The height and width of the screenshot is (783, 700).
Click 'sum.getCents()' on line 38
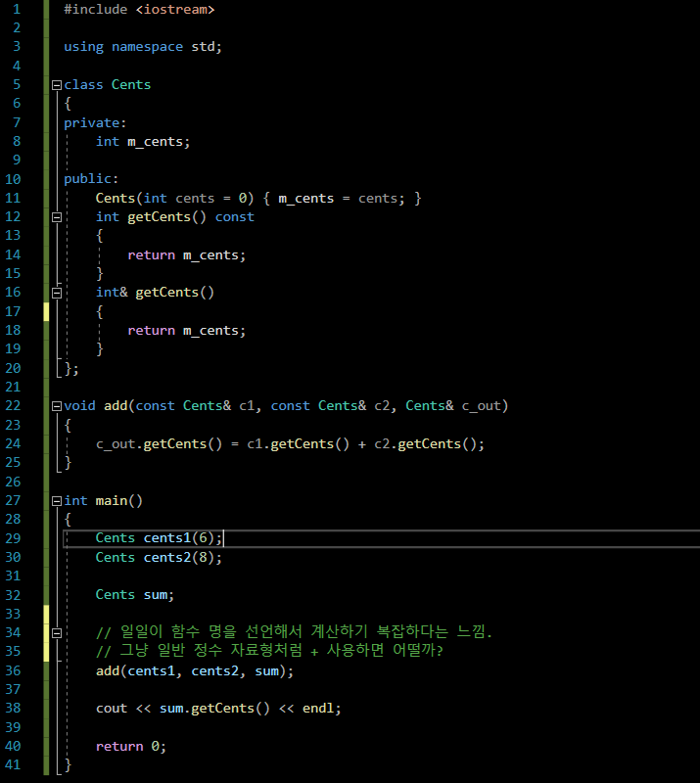pyautogui.click(x=214, y=709)
